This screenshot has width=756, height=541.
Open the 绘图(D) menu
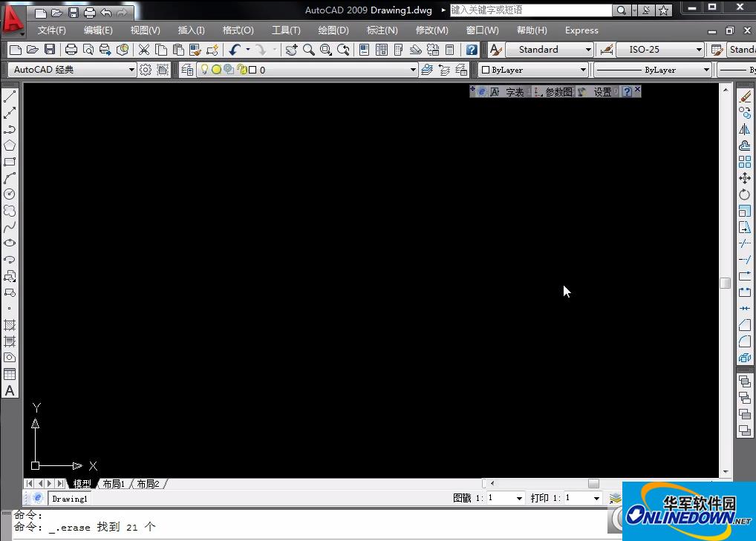[333, 30]
